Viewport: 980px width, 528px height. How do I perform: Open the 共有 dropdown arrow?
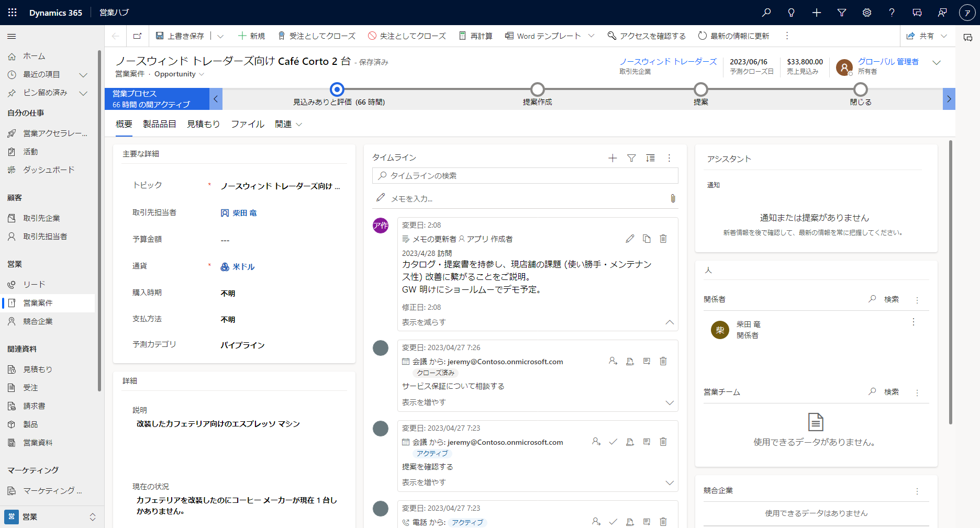click(x=944, y=36)
